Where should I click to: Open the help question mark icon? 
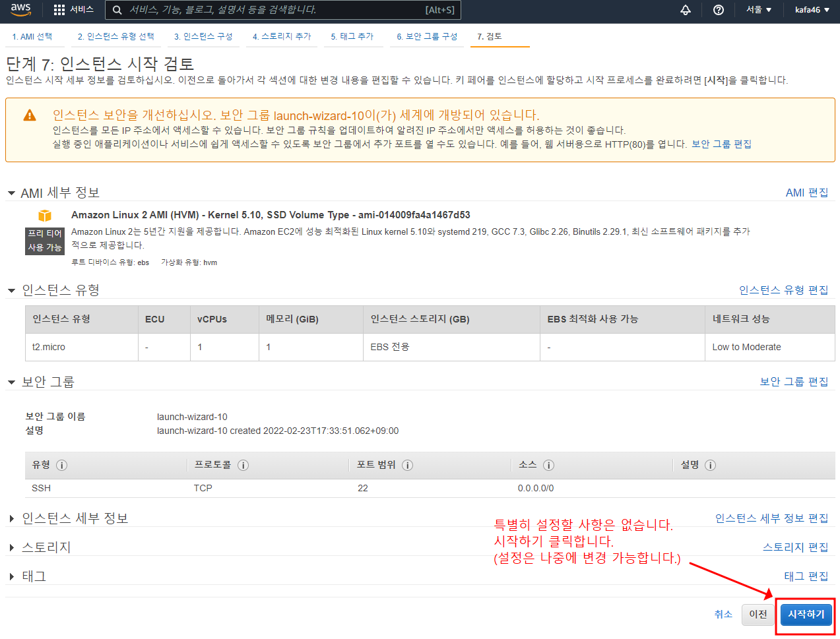tap(719, 10)
